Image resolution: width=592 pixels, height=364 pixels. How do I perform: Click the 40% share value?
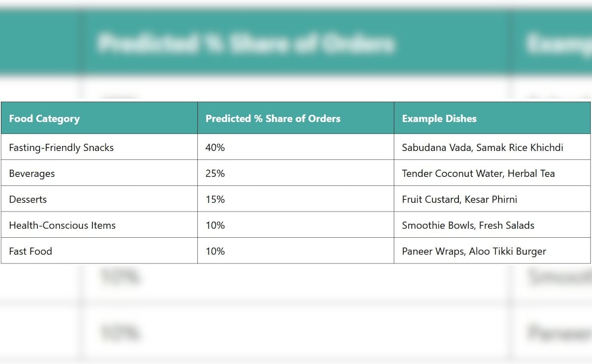215,147
